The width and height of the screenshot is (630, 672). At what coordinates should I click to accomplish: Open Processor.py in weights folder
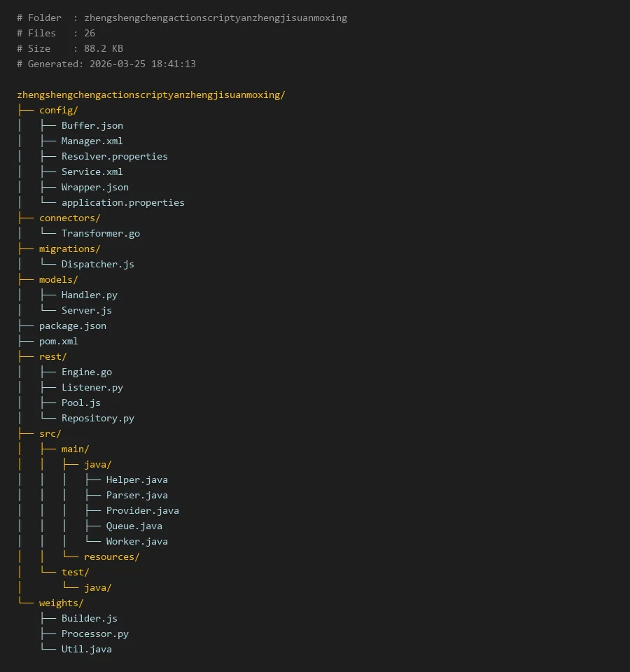(94, 633)
